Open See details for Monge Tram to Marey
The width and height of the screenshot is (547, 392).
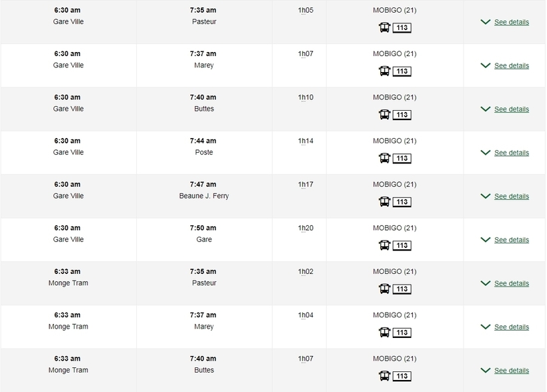coord(512,327)
